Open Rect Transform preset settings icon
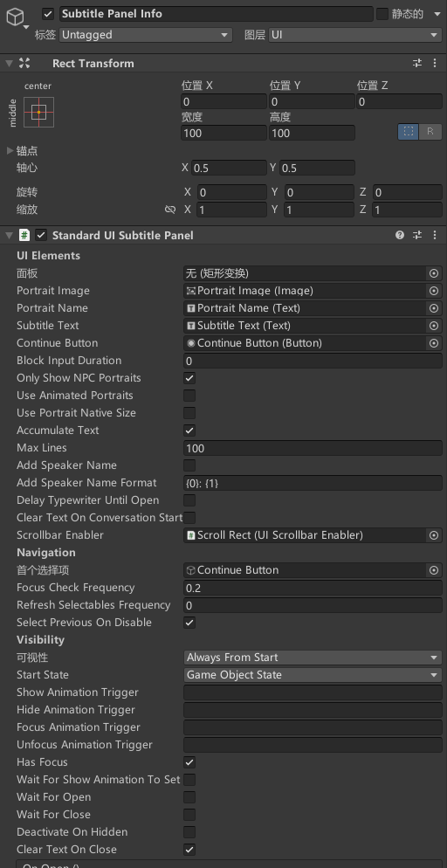The width and height of the screenshot is (447, 868). click(417, 63)
